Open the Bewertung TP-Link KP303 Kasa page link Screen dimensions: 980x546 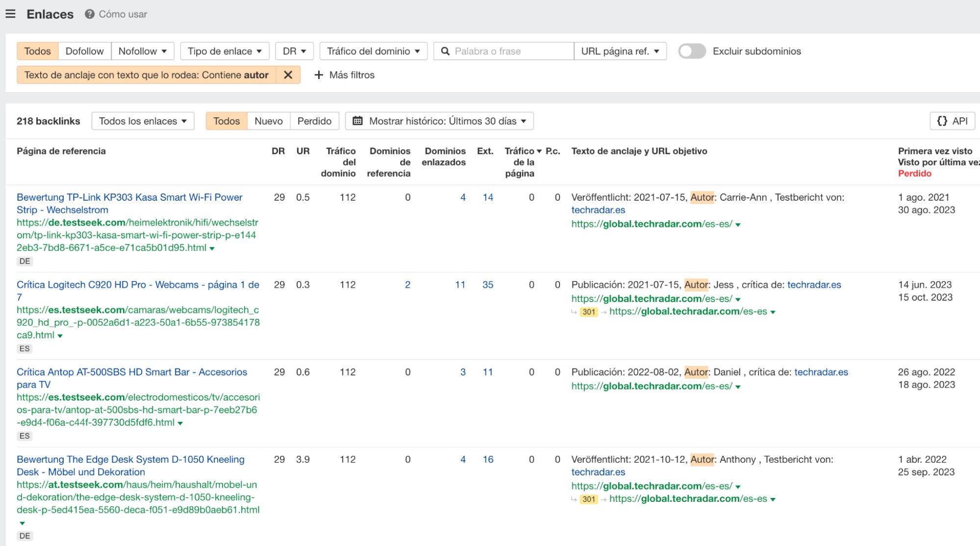(x=129, y=198)
